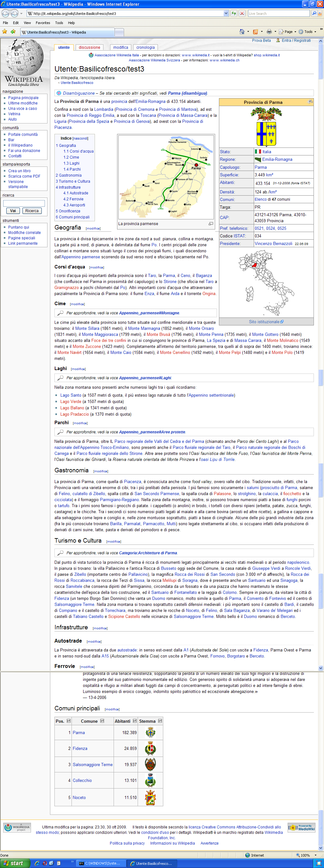Switch to the cronologia tab
Viewport: 324px width, 868px height.
pos(146,47)
